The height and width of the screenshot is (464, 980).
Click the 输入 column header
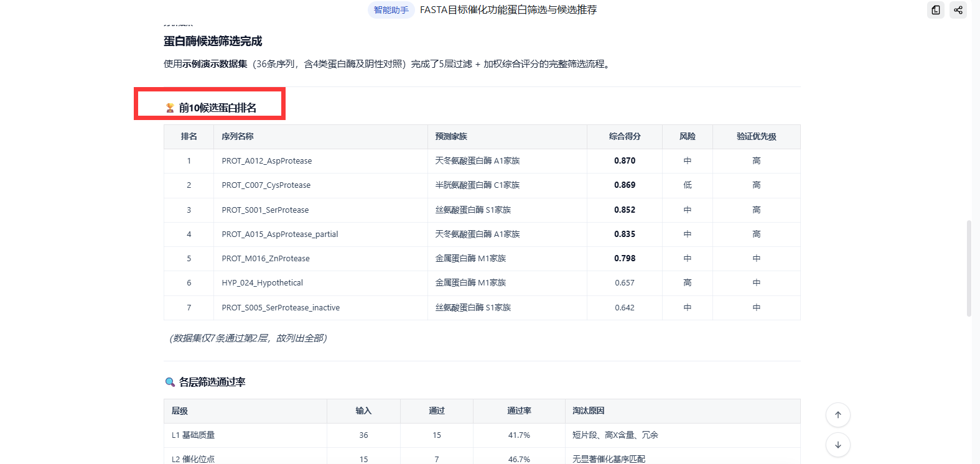point(363,411)
